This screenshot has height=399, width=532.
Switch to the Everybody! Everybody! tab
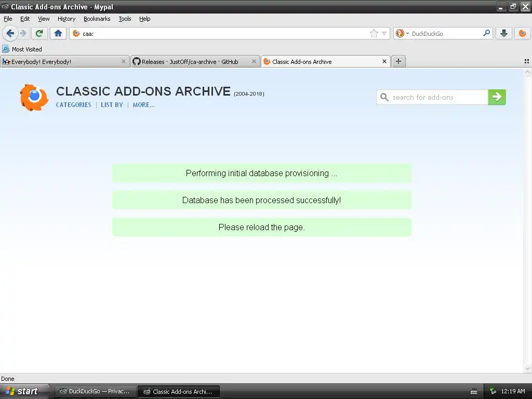[64, 61]
